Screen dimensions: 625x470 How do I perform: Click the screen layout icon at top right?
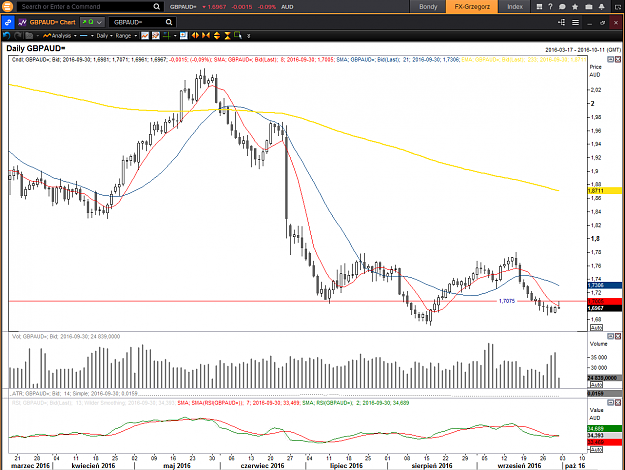click(618, 6)
